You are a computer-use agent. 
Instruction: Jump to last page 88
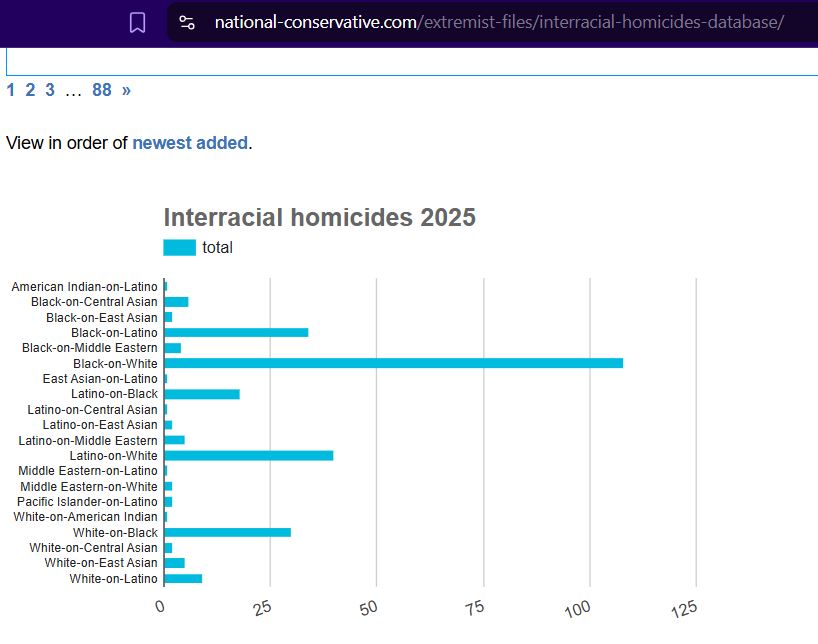tap(102, 90)
